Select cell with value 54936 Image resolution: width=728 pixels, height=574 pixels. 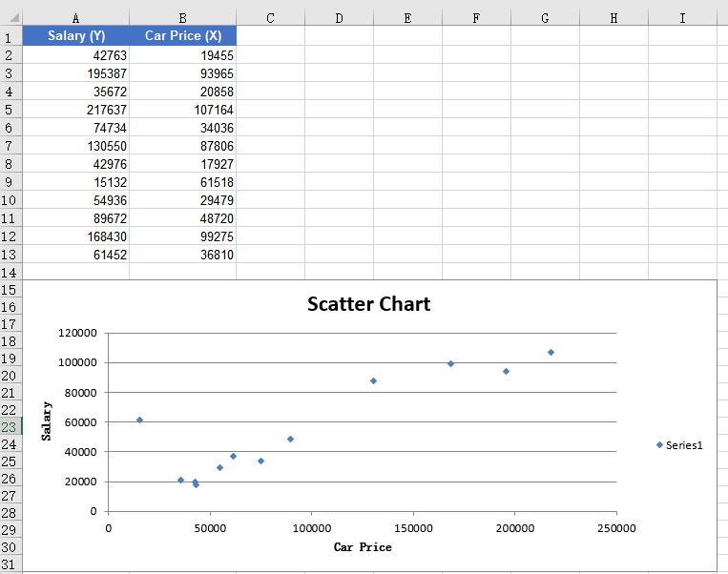(x=75, y=200)
